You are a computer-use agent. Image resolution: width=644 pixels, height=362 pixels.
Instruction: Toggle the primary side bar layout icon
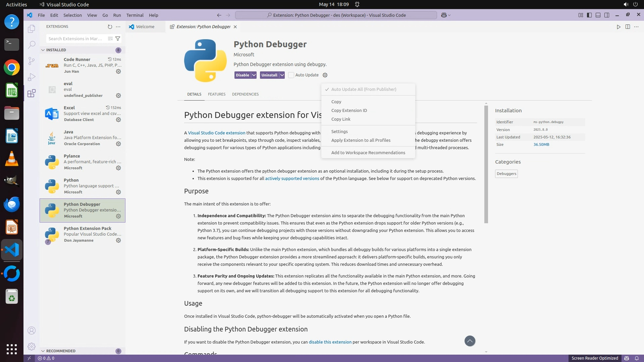pos(589,15)
